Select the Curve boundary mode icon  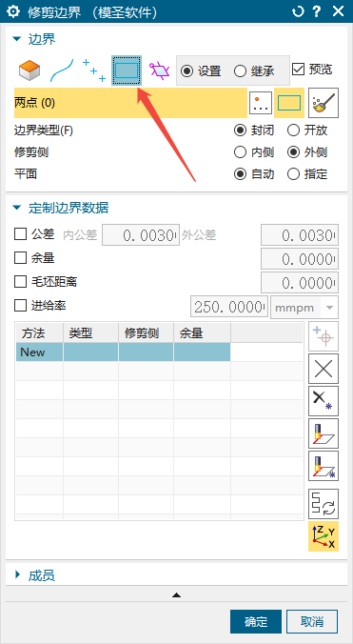(62, 70)
